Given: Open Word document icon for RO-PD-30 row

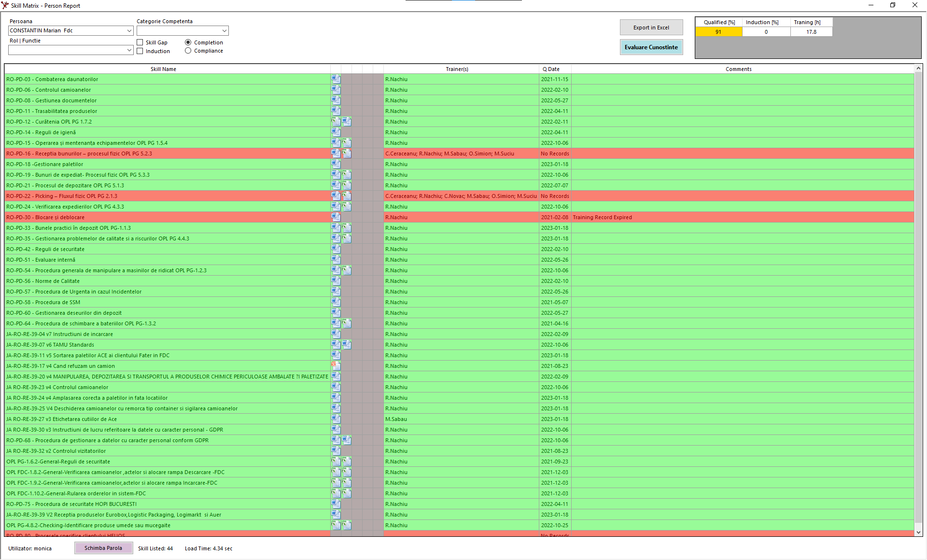Looking at the screenshot, I should tap(336, 217).
